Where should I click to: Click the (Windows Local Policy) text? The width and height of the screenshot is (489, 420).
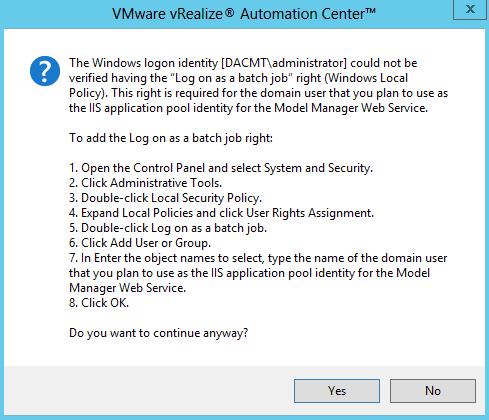(366, 78)
